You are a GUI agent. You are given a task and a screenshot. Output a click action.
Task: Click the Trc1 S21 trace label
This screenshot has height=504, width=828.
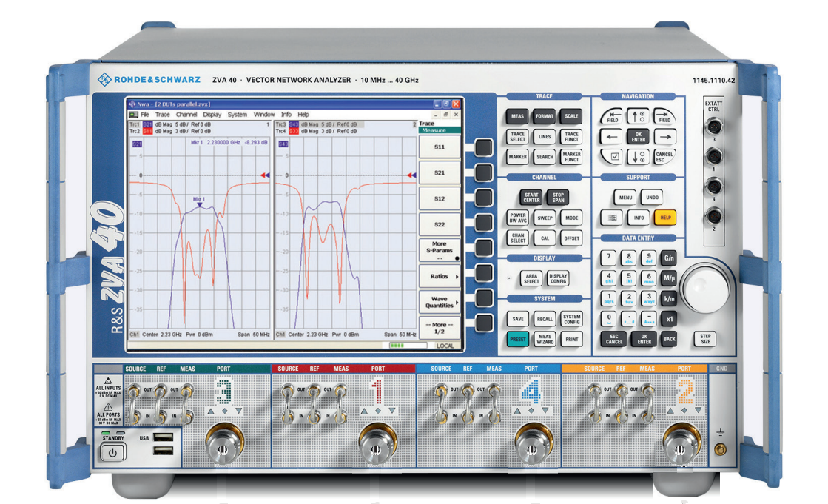click(147, 124)
